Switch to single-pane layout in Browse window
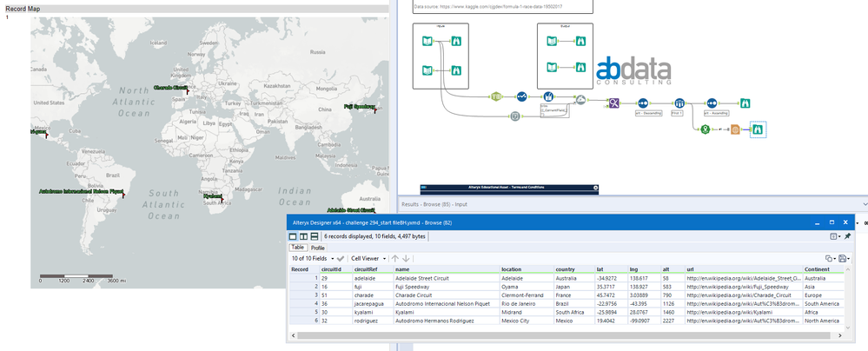Viewport: 868px width, 351px height. click(x=294, y=236)
